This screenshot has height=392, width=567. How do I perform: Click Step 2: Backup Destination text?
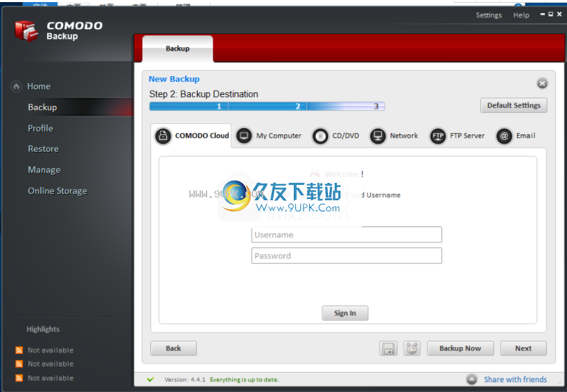pyautogui.click(x=204, y=94)
